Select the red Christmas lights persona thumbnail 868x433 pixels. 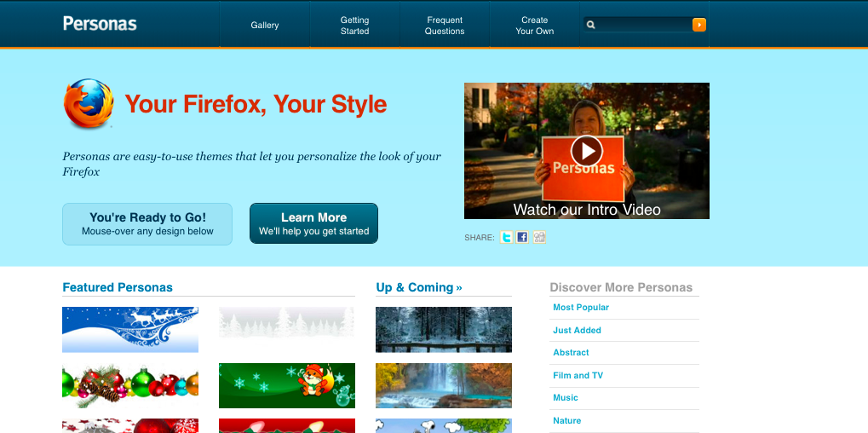point(287,426)
